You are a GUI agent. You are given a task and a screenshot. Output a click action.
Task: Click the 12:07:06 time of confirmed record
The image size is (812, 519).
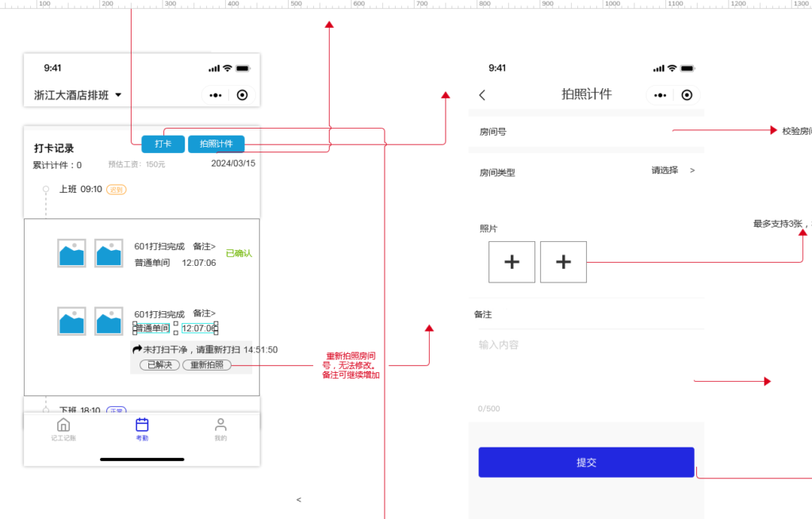coord(199,263)
